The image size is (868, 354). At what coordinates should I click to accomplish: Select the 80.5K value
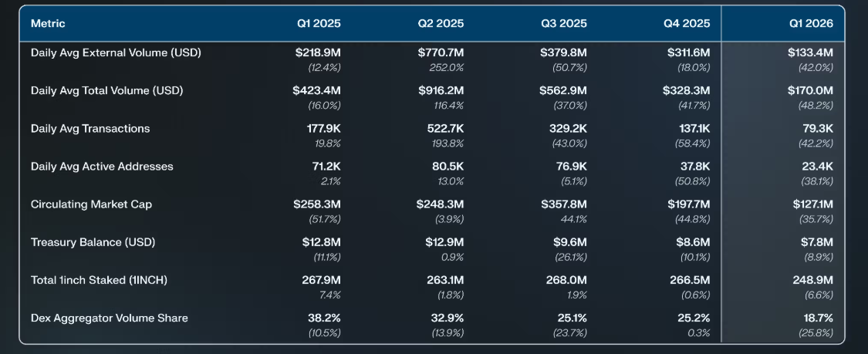coord(448,167)
